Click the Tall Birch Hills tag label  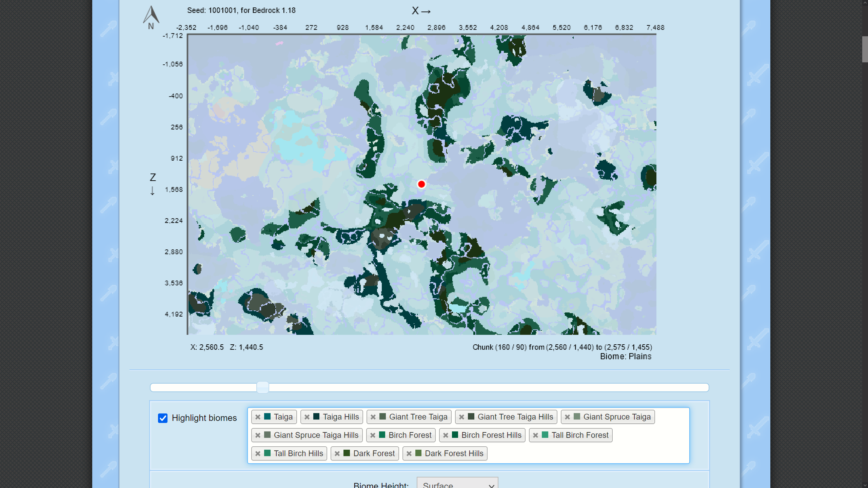[298, 453]
